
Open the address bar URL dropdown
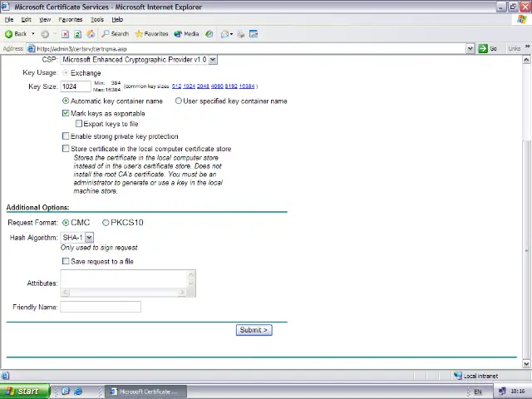point(470,48)
